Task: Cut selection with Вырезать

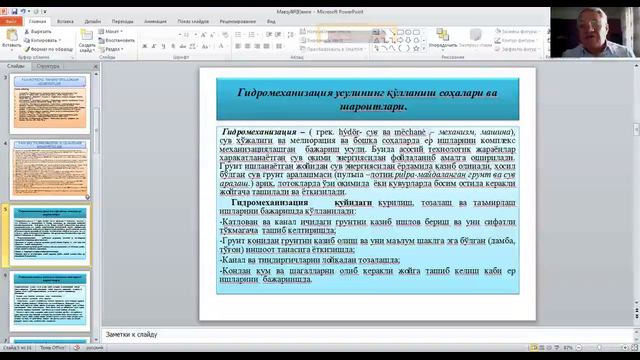Action: (x=38, y=31)
